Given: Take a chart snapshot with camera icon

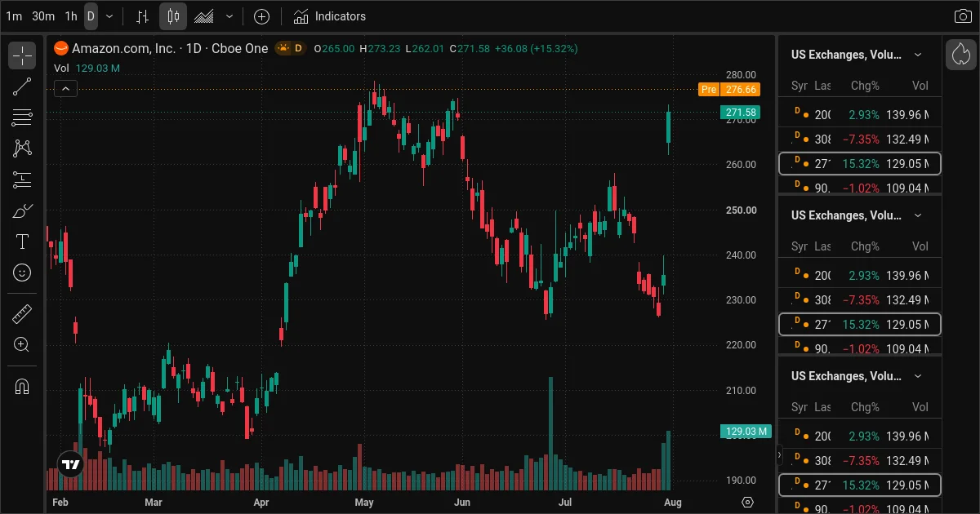Looking at the screenshot, I should pos(963,16).
